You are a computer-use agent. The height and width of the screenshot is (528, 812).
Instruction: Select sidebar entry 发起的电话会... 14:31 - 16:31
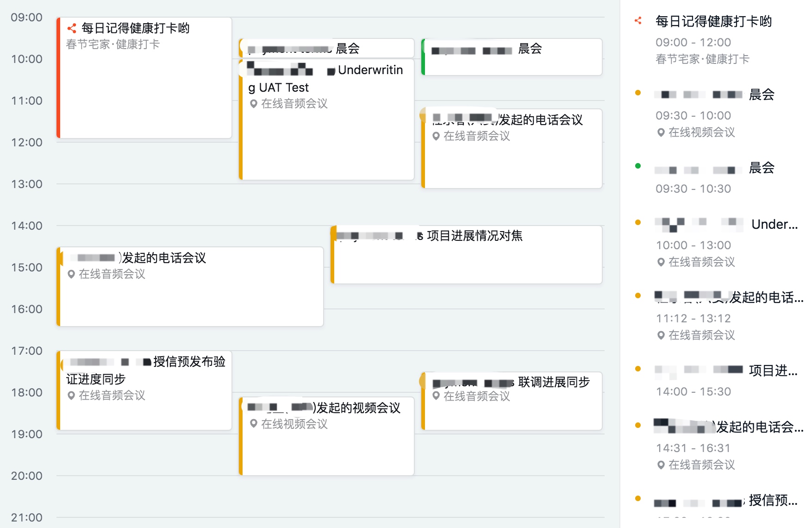coord(726,437)
